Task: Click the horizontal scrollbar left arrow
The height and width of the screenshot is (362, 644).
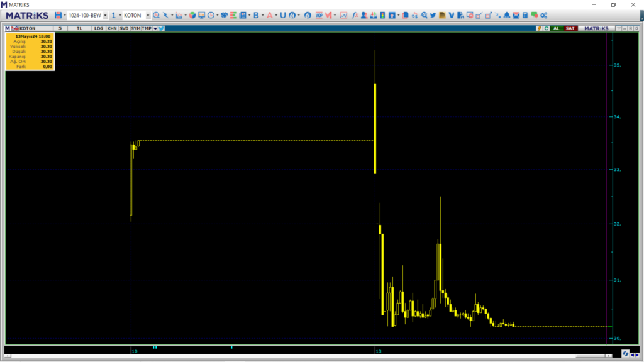Action: (8, 356)
